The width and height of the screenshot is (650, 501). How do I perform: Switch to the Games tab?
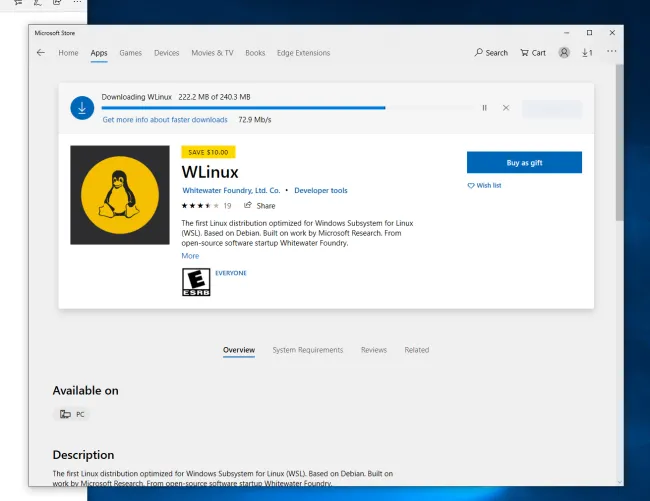pyautogui.click(x=131, y=53)
